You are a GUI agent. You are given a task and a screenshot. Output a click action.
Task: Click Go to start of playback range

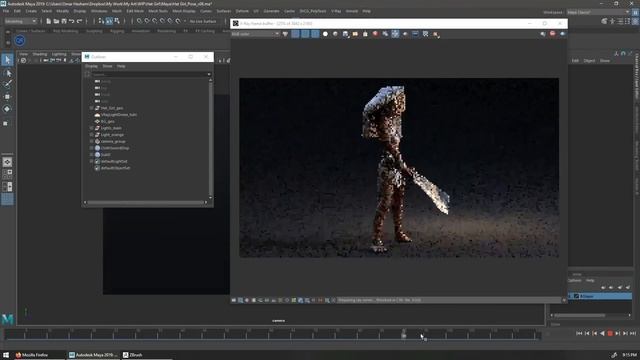(579, 333)
